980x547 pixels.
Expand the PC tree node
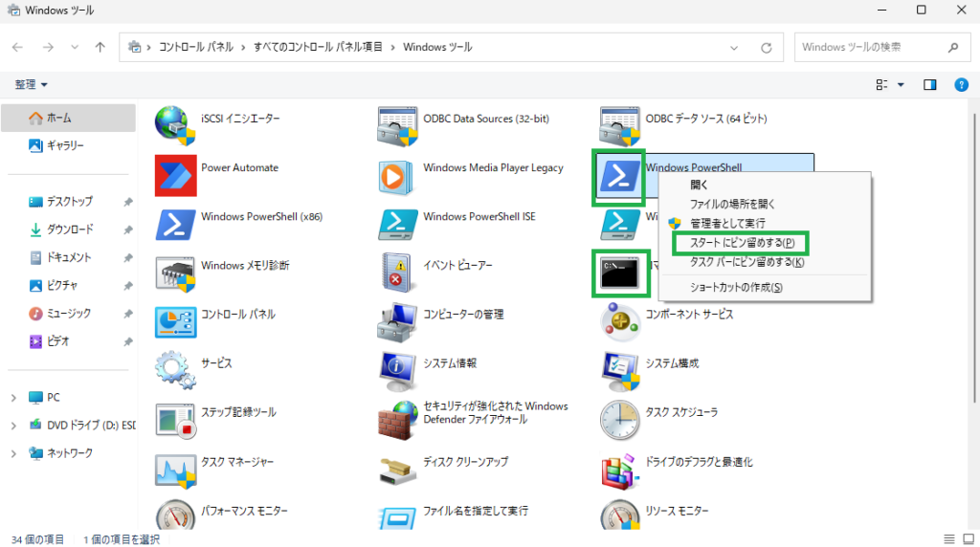tap(13, 397)
